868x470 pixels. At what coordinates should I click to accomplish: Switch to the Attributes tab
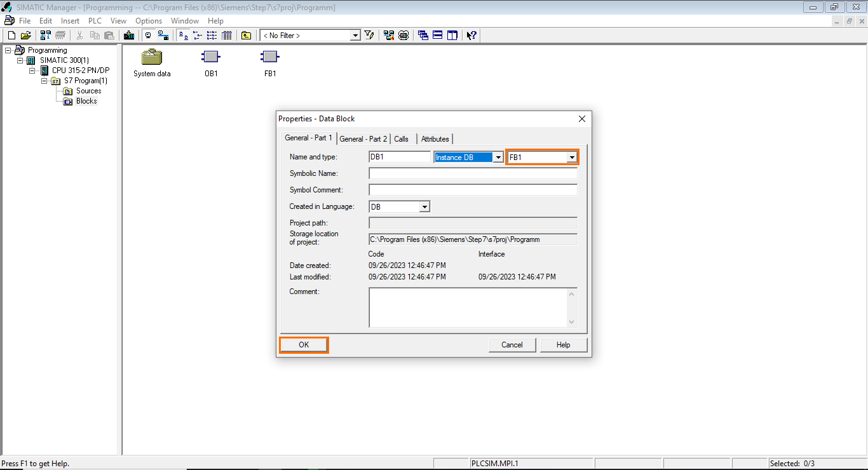coord(435,138)
